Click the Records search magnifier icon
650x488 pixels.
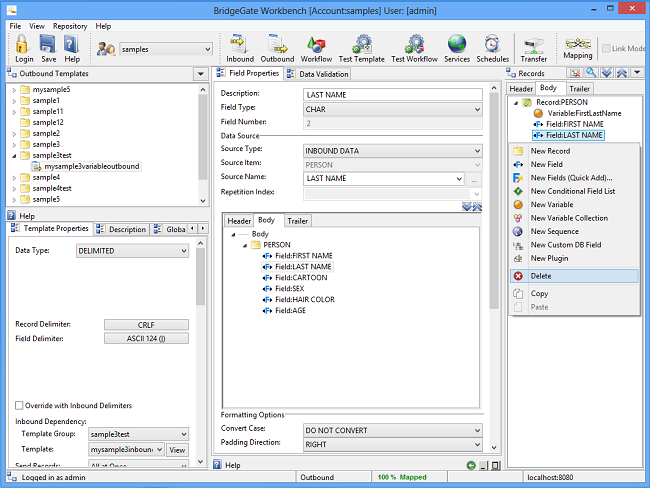[x=591, y=73]
